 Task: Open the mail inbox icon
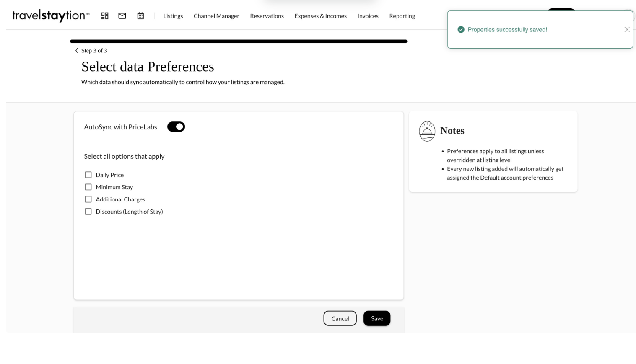click(x=122, y=16)
